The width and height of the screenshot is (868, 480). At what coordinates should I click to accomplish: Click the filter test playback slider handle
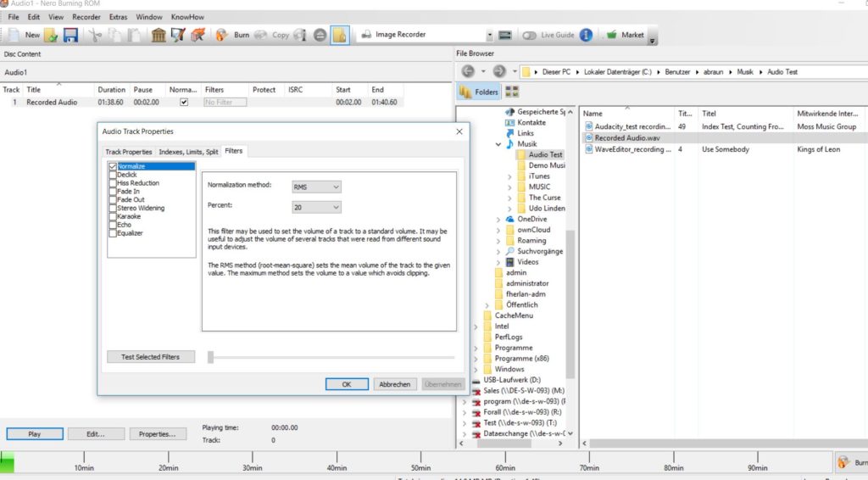click(x=210, y=358)
